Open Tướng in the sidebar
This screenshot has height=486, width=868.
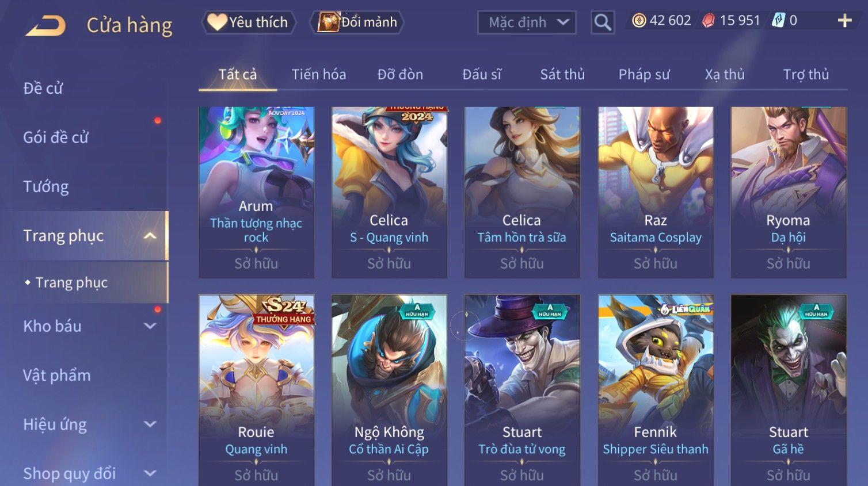coord(46,186)
